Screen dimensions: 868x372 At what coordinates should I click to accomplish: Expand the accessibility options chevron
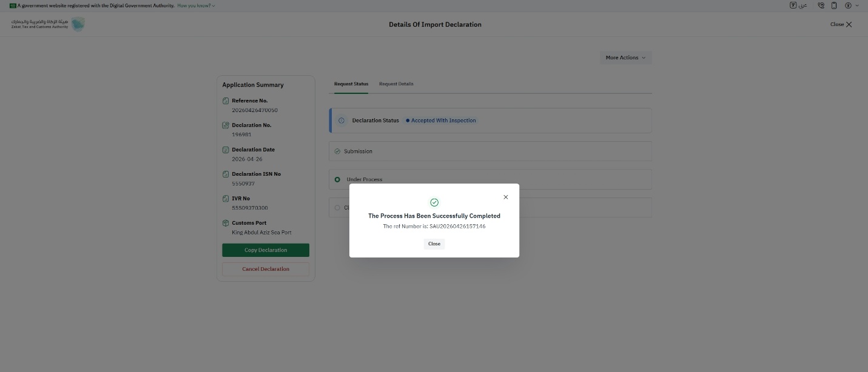[x=857, y=5]
